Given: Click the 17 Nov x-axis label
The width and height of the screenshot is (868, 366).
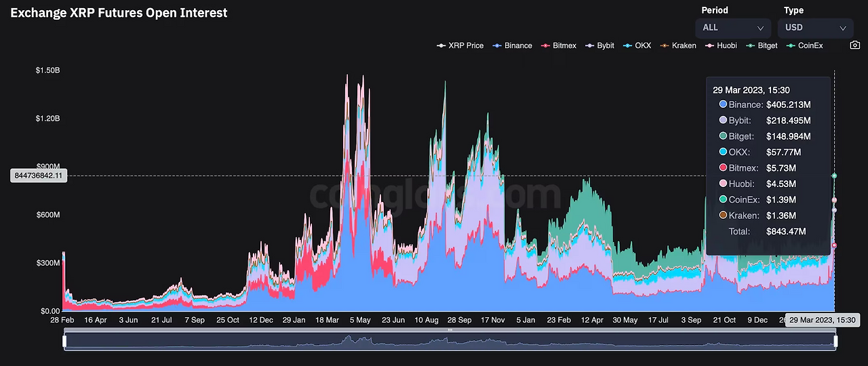Looking at the screenshot, I should pyautogui.click(x=493, y=320).
